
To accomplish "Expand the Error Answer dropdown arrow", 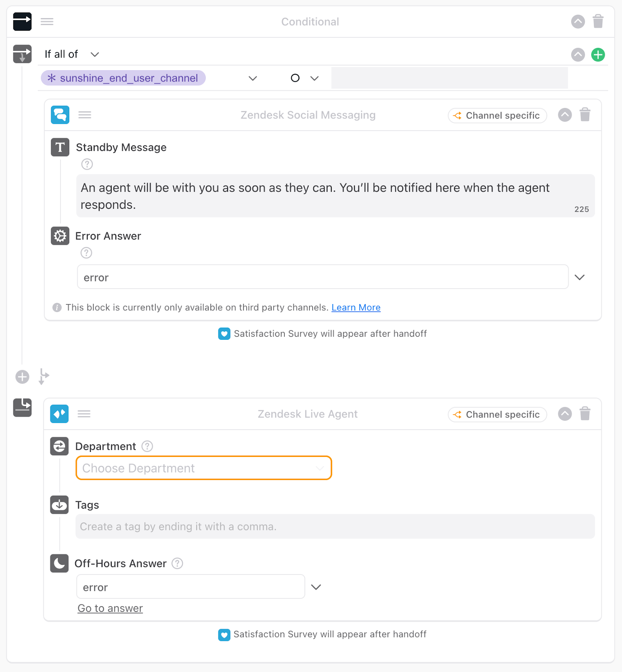I will point(579,277).
